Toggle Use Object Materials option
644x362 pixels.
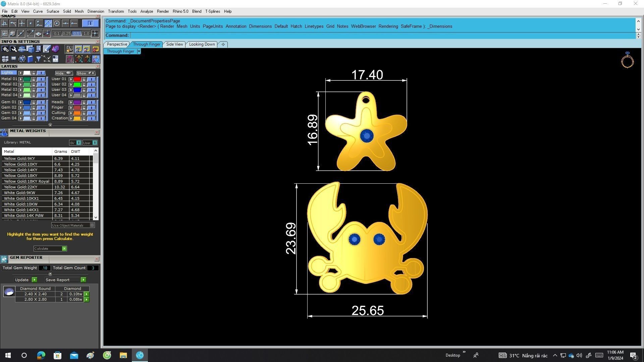tap(73, 225)
